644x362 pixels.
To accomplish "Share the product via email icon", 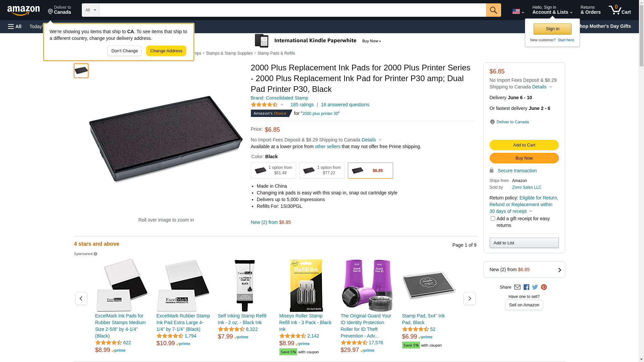I will [x=517, y=287].
